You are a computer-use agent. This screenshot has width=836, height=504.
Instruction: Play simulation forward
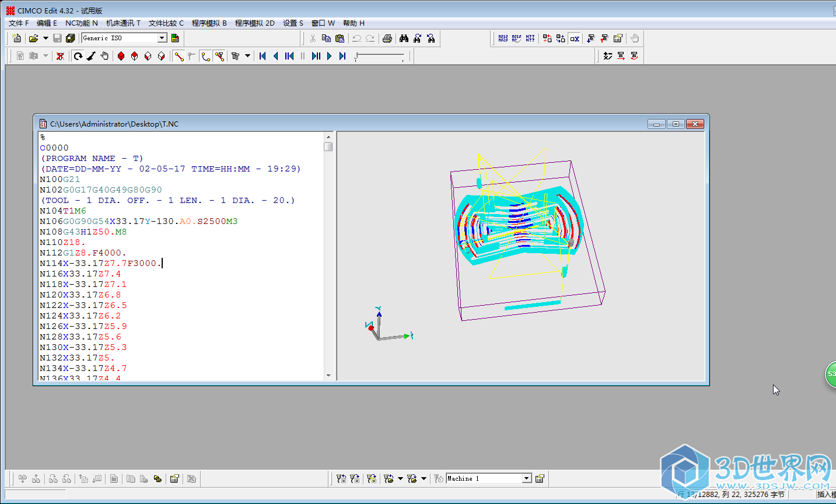pos(330,56)
